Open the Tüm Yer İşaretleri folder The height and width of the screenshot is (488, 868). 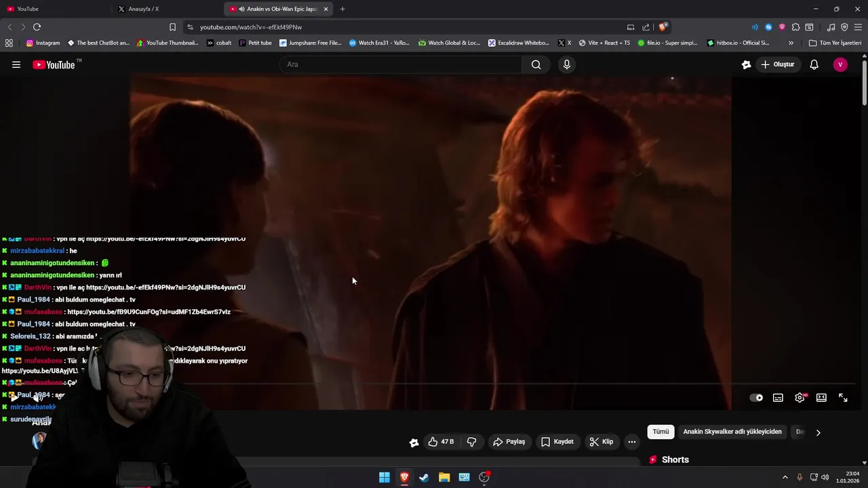pos(835,43)
